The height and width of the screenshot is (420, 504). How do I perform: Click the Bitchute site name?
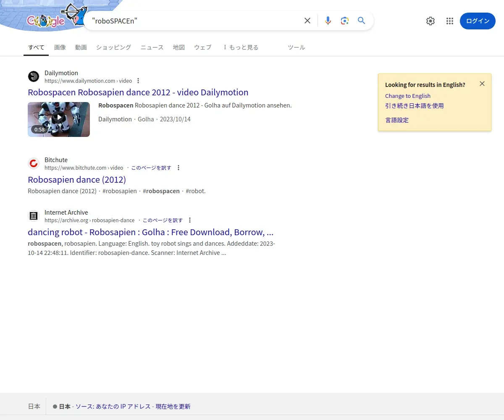56,160
